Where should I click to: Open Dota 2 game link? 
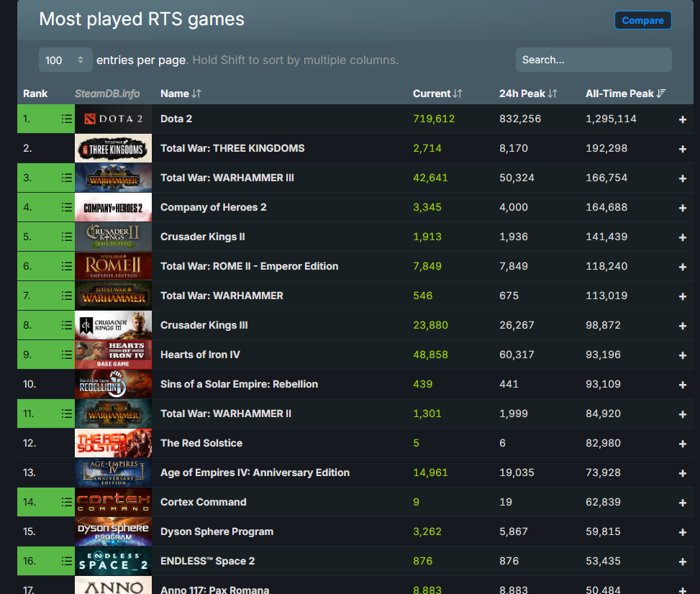(176, 119)
